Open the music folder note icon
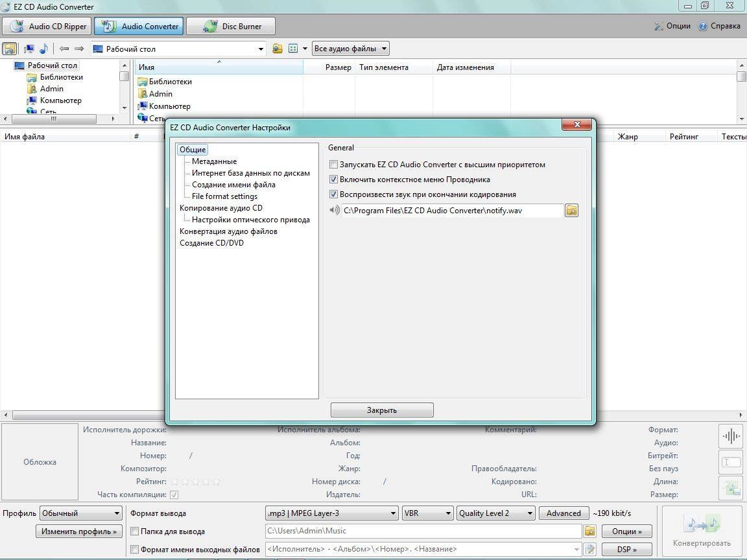Image resolution: width=747 pixels, height=560 pixels. tap(43, 49)
